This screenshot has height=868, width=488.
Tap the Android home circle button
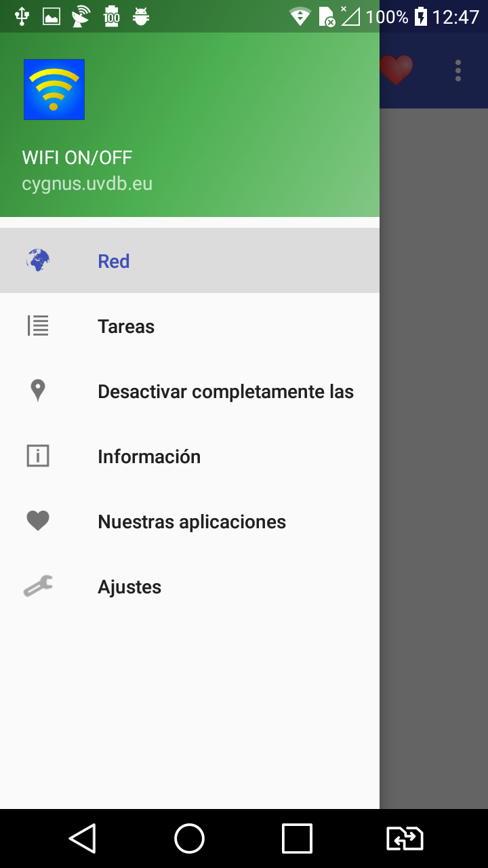pyautogui.click(x=189, y=838)
